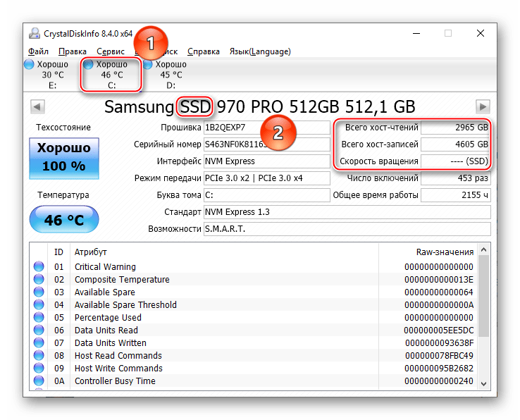
Task: Select the Percentage Used attribute row
Action: click(x=254, y=318)
